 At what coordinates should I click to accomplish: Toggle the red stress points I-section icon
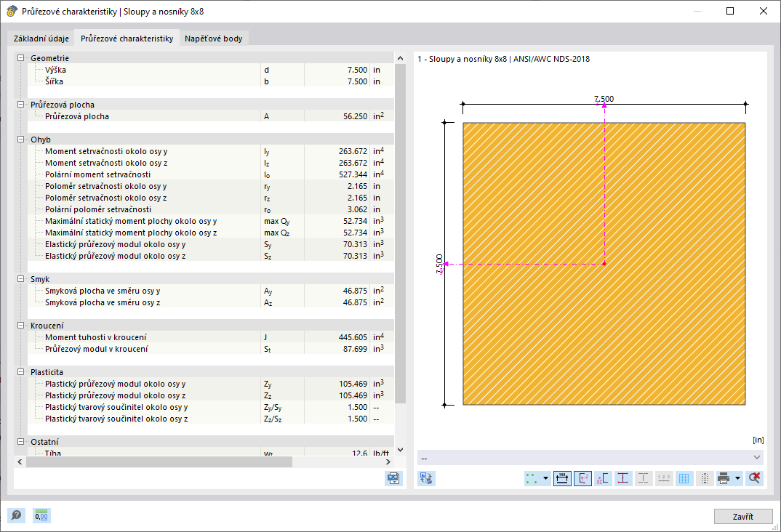pos(623,478)
